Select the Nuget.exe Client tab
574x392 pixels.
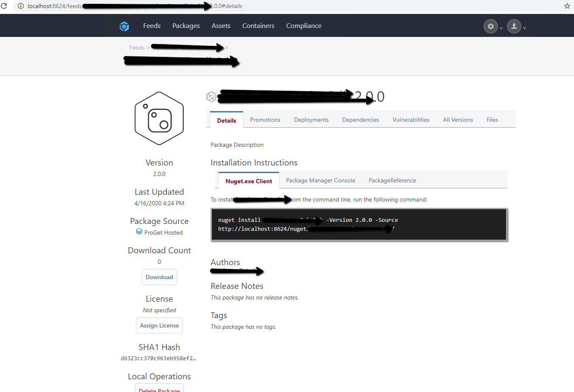click(x=249, y=181)
